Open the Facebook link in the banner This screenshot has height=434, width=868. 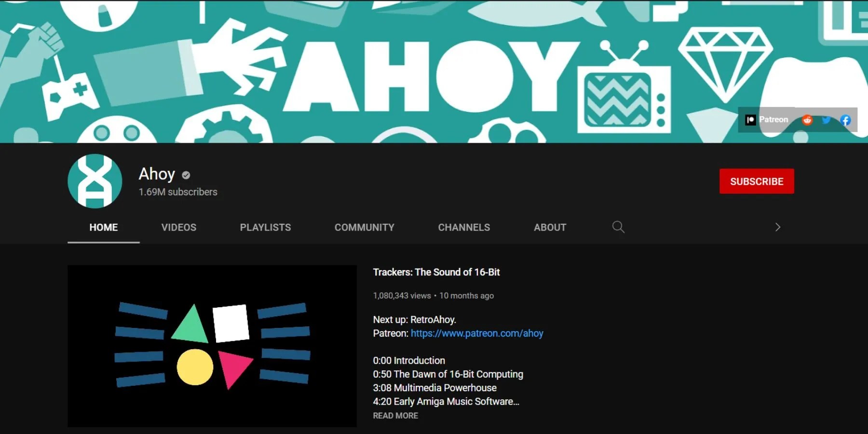pyautogui.click(x=845, y=120)
